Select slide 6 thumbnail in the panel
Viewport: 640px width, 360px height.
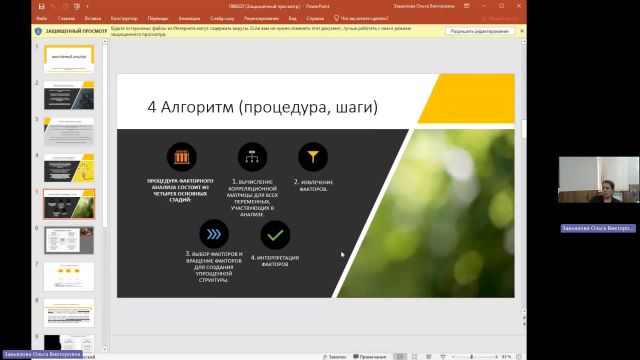click(x=69, y=240)
